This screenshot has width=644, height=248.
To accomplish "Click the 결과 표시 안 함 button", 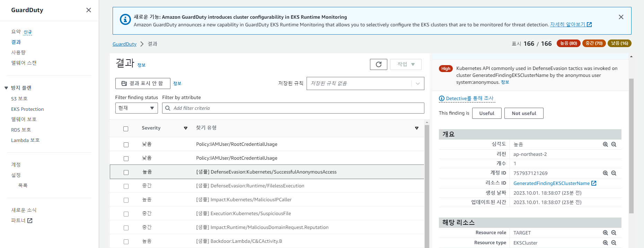I will point(143,83).
